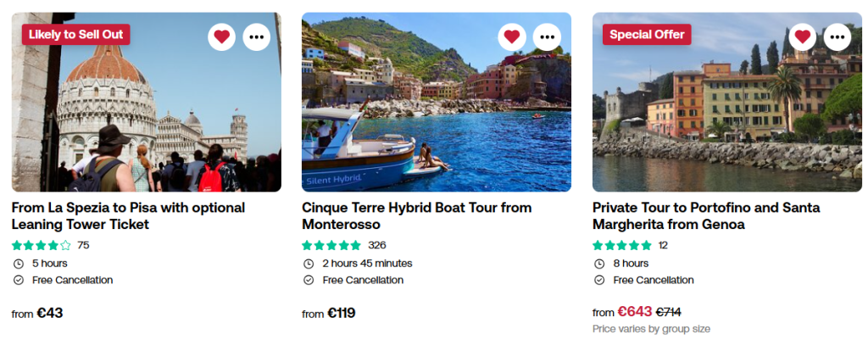Toggle wishlist heart on Pisa tour
This screenshot has width=868, height=357.
(221, 36)
